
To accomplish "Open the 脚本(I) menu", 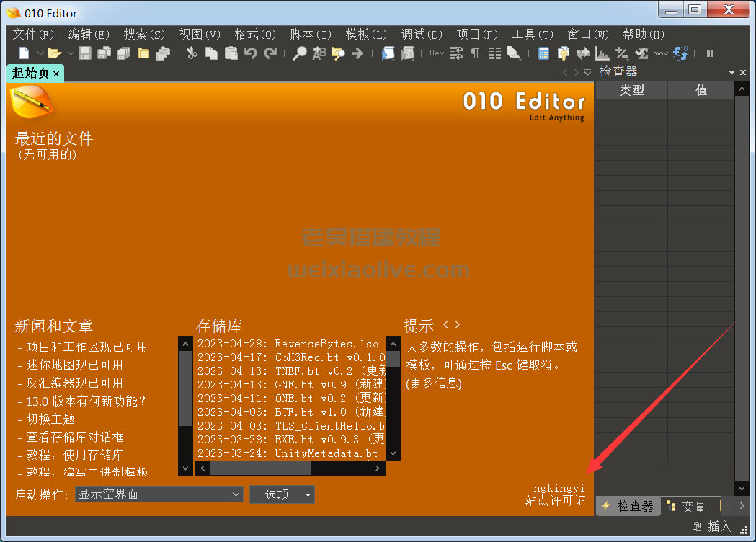I will (x=311, y=35).
